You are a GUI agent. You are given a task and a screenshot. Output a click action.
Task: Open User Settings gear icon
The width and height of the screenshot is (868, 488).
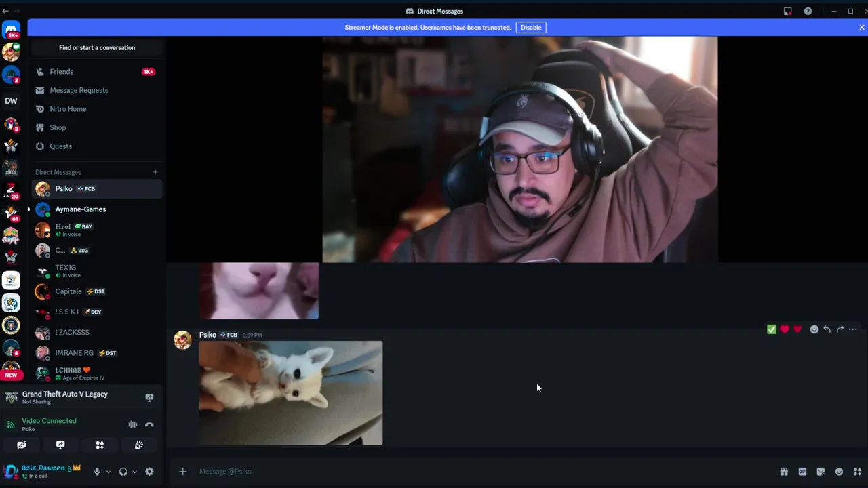pyautogui.click(x=149, y=472)
